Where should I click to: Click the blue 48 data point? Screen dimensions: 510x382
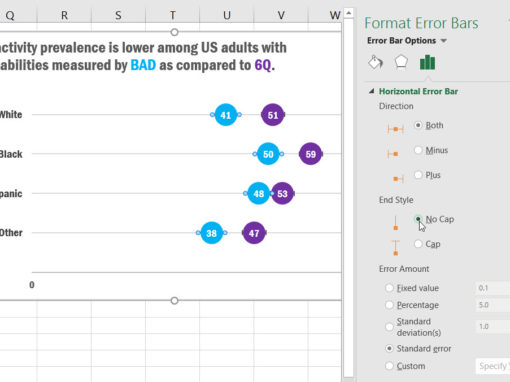click(x=259, y=193)
